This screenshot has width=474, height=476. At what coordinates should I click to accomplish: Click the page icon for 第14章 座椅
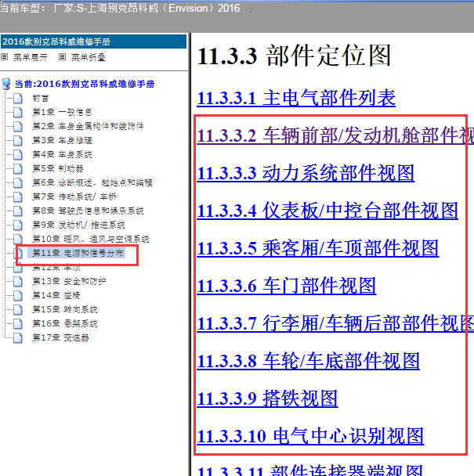(17, 295)
